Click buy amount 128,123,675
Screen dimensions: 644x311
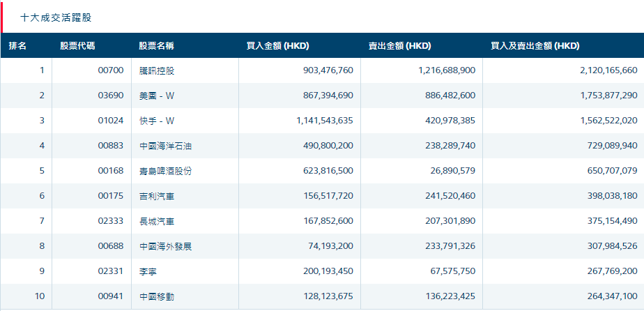click(x=328, y=296)
